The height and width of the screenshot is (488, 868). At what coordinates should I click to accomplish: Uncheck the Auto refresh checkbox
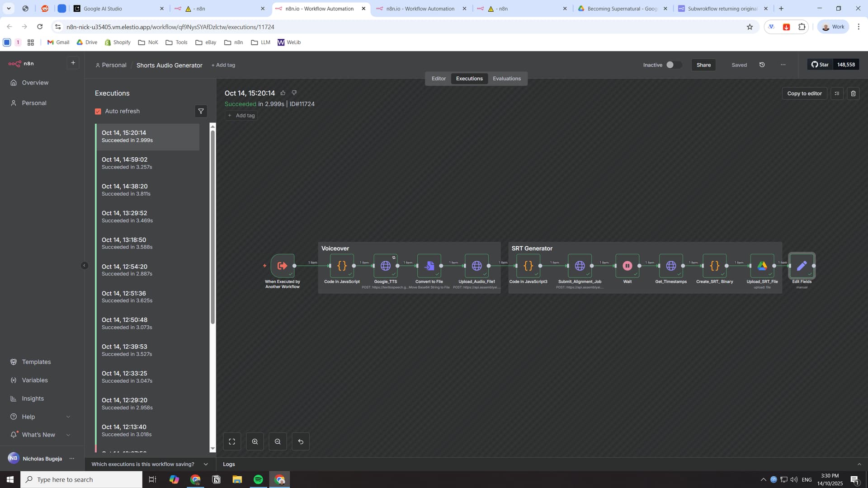[x=98, y=111]
